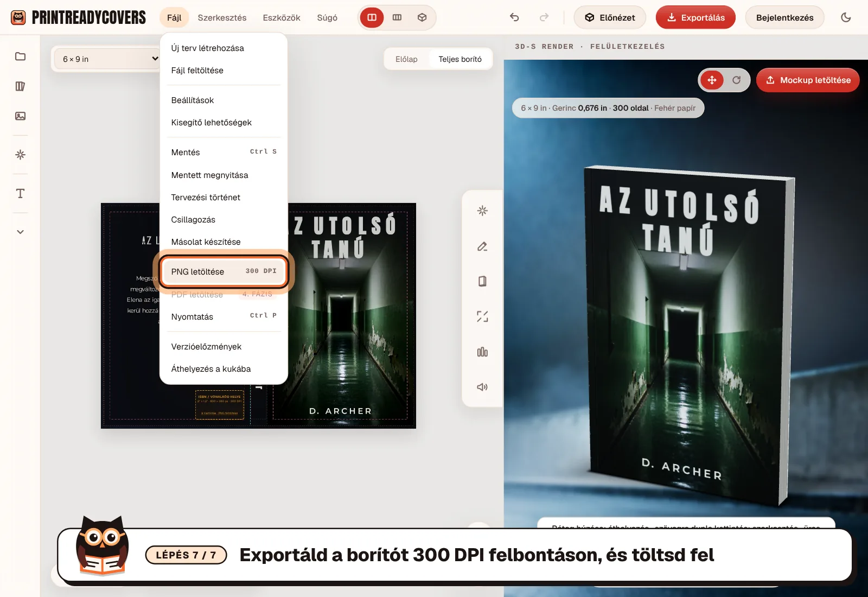868x597 pixels.
Task: Click the Bejelentkezés button
Action: pos(784,17)
